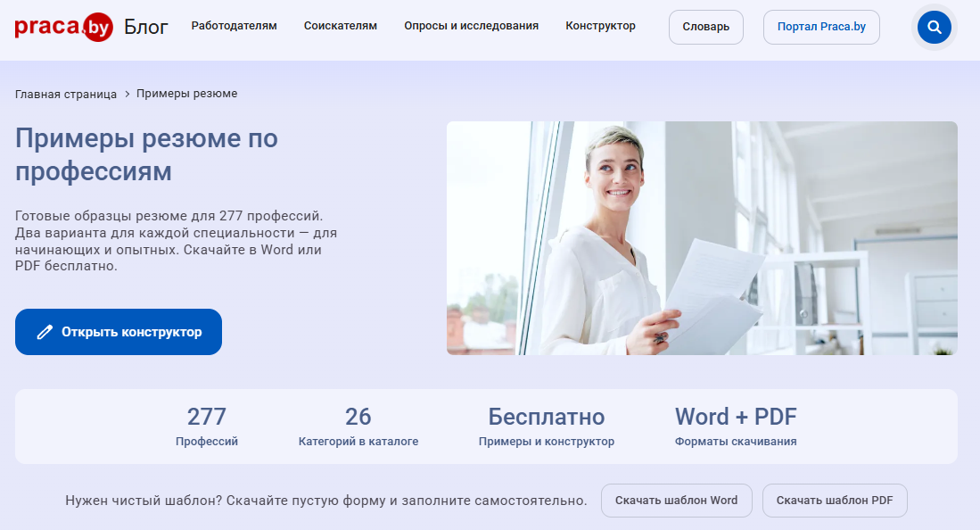Viewport: 980px width, 530px height.
Task: Open the Работодателям menu item
Action: [x=234, y=26]
